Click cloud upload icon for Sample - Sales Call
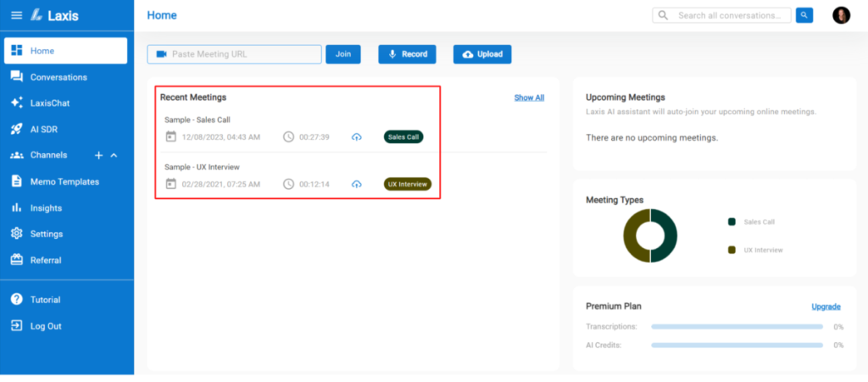This screenshot has width=868, height=382. click(357, 137)
